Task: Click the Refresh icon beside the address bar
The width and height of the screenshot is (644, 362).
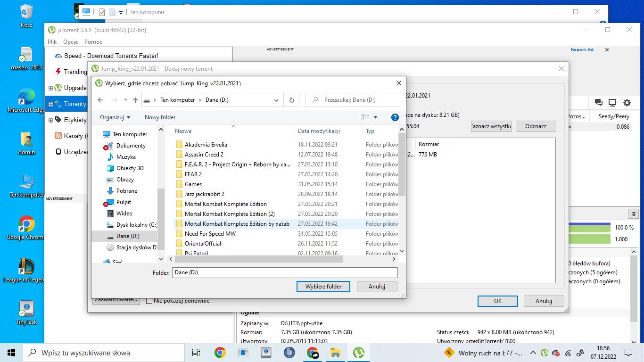Action: [x=291, y=100]
